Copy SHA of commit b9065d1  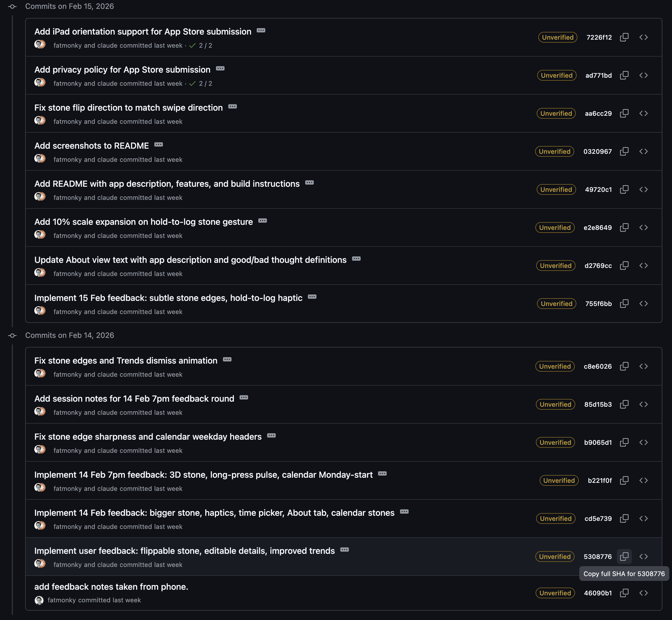(x=624, y=442)
